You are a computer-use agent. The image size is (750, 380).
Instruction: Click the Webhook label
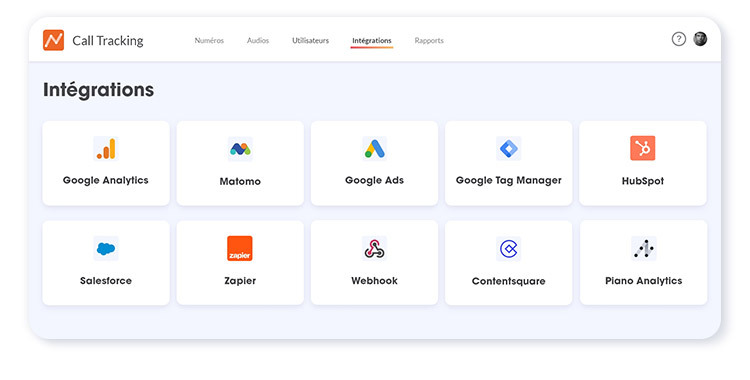375,281
